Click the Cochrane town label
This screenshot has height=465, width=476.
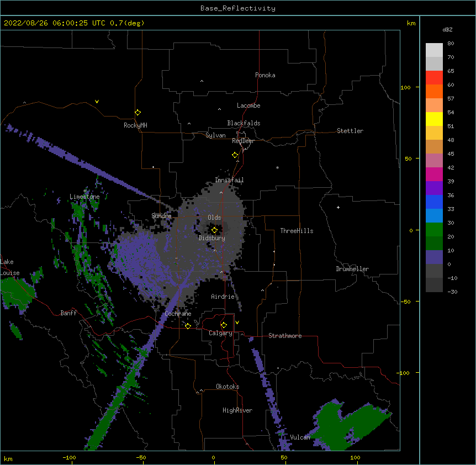pos(178,314)
